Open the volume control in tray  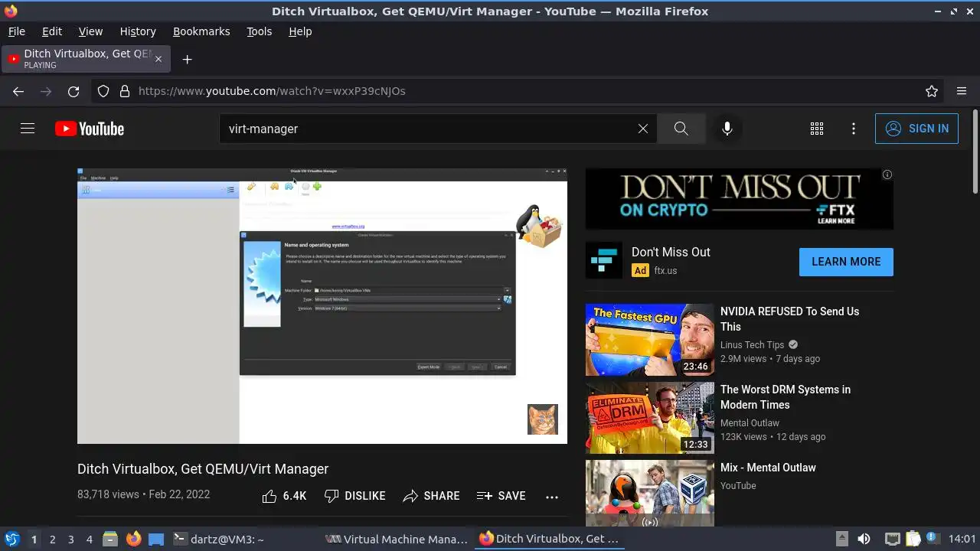(x=864, y=539)
